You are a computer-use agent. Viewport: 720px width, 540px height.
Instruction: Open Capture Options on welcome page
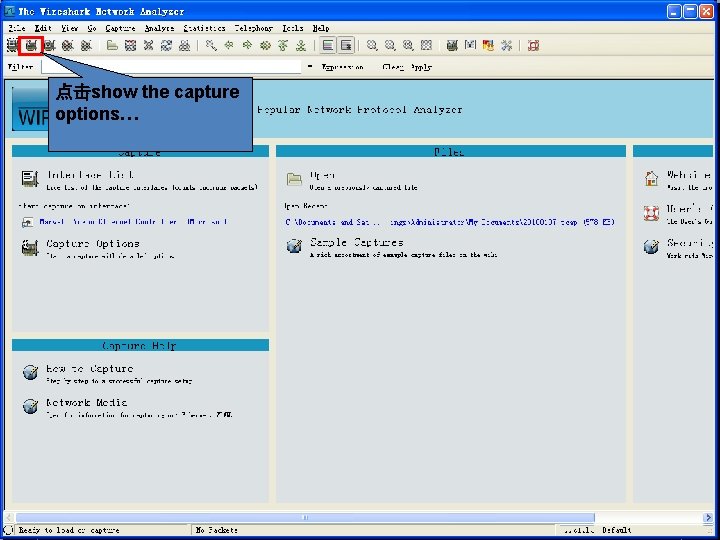pos(93,244)
